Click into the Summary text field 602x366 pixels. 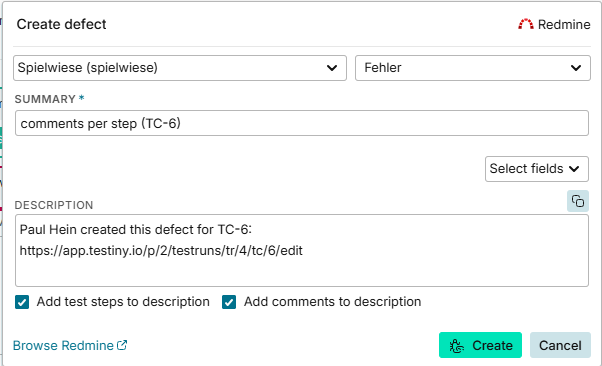click(x=302, y=123)
